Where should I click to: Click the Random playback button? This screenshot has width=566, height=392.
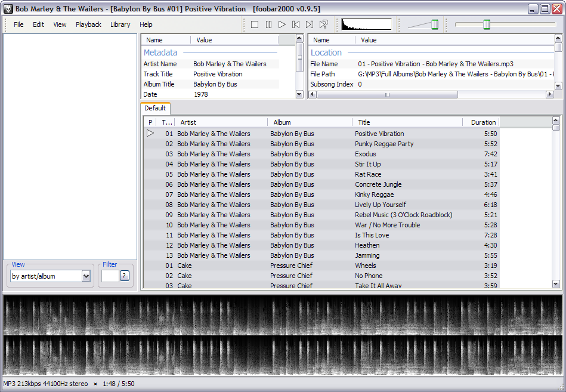pos(323,24)
